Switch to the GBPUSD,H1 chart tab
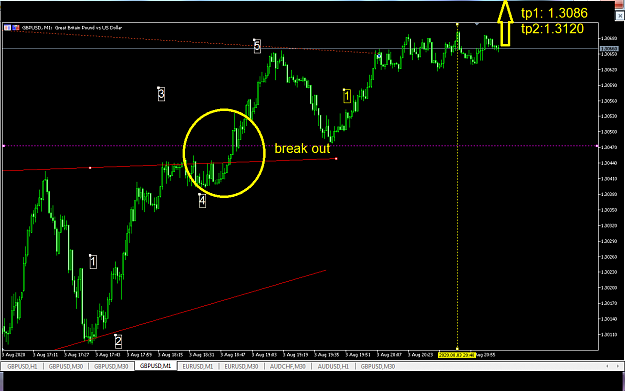625x391 pixels. coord(22,366)
